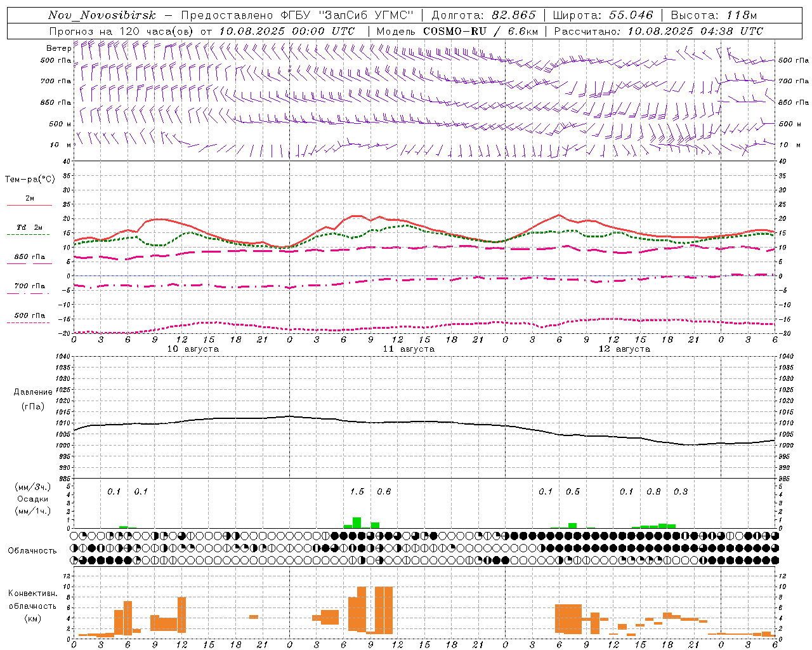Click the Nov_Novosibirsk station title
The image size is (812, 650).
click(x=102, y=15)
